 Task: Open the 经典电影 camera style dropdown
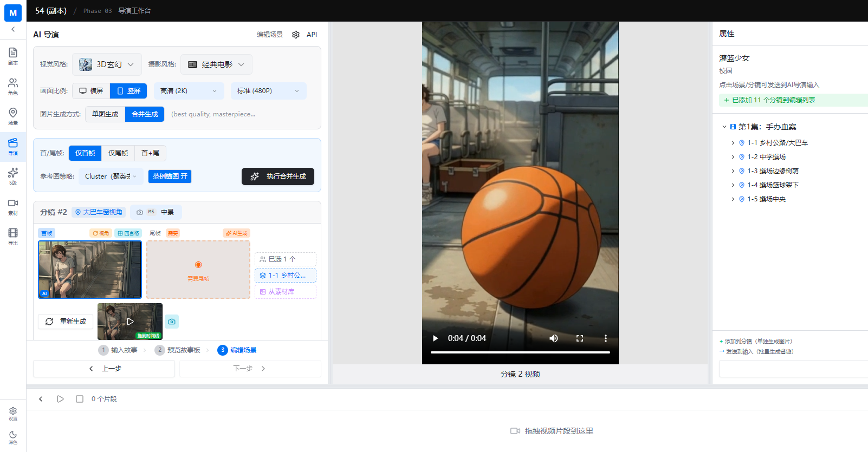pyautogui.click(x=216, y=64)
